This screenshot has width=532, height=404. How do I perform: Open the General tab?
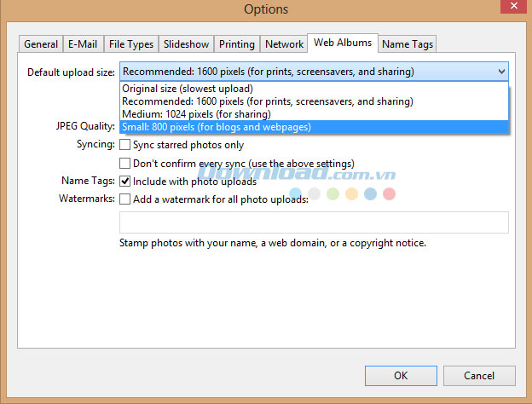[x=41, y=44]
